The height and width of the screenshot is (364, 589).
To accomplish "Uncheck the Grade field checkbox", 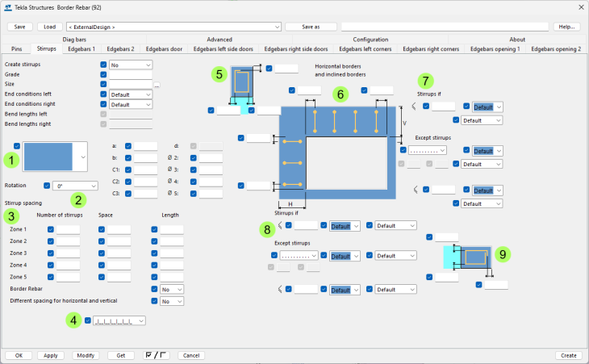I will tap(103, 74).
